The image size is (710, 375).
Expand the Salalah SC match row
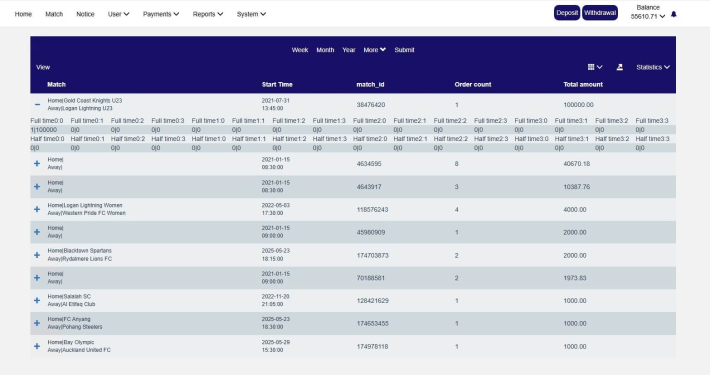(37, 300)
